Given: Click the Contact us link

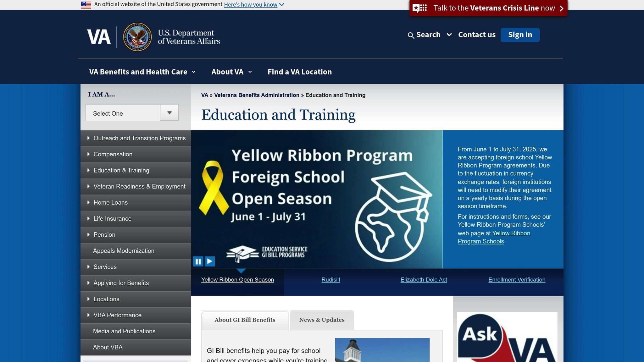Looking at the screenshot, I should 477,35.
